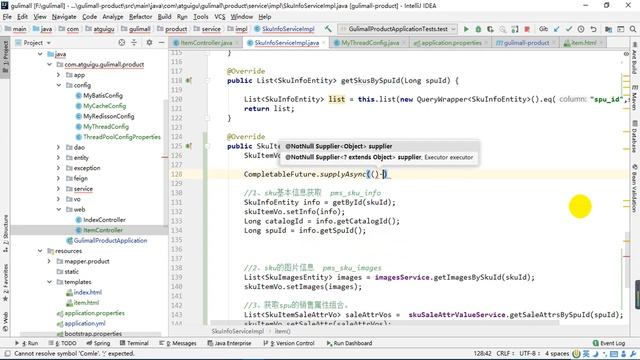Open the Ant Build side panel
Image resolution: width=640 pixels, height=360 pixels.
635,58
